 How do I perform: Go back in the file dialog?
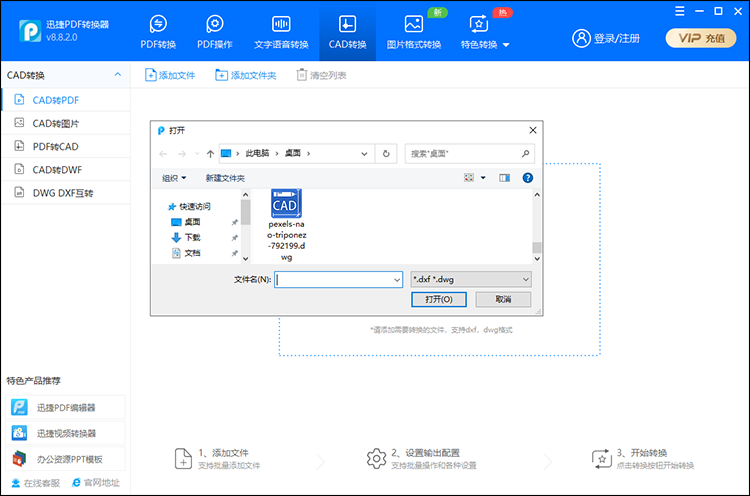[x=163, y=154]
